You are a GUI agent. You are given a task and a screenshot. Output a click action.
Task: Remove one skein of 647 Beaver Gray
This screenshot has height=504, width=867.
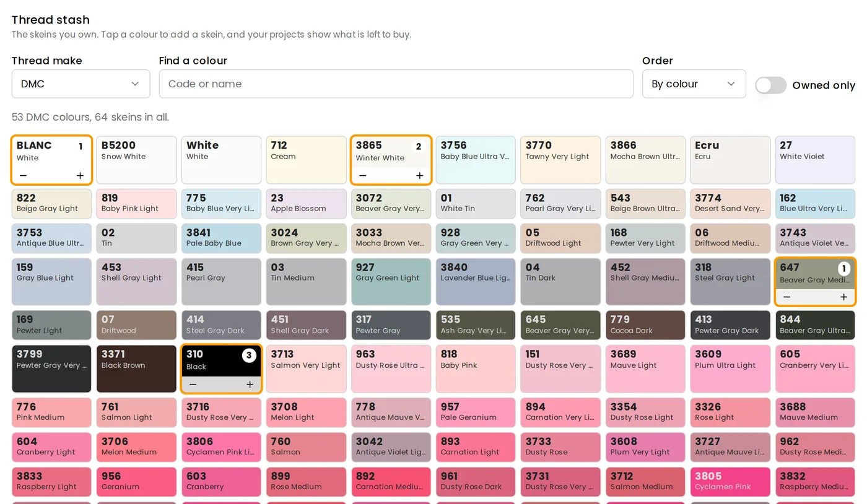point(786,297)
